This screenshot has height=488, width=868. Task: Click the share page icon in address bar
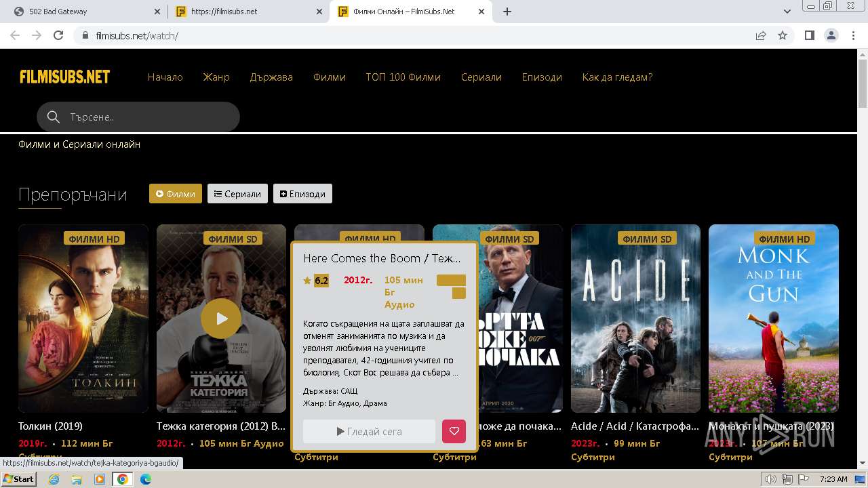(761, 35)
